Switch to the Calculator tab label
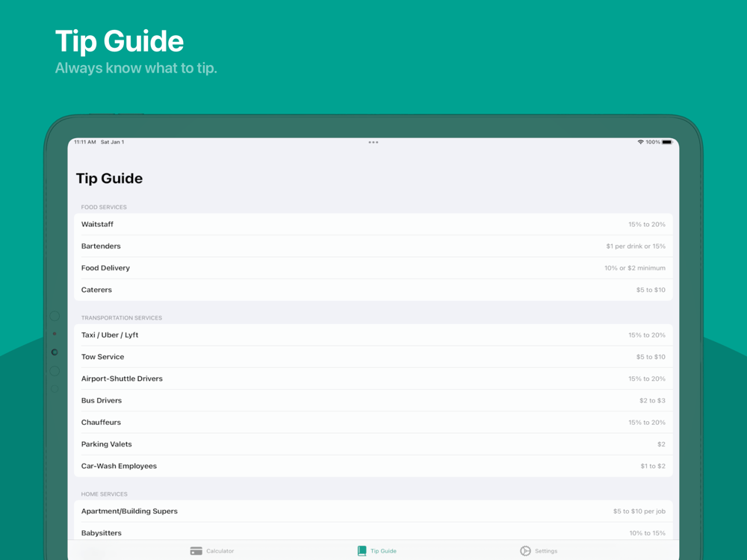Image resolution: width=747 pixels, height=560 pixels. point(220,551)
